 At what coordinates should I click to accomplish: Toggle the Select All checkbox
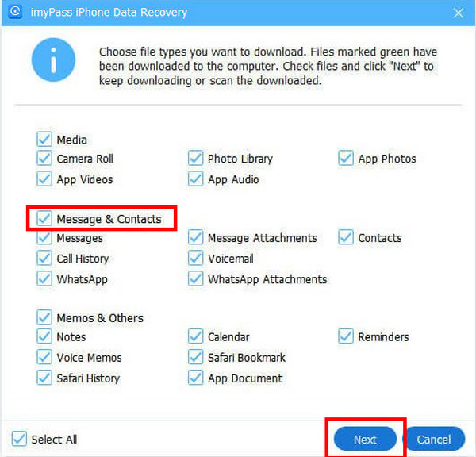(19, 439)
